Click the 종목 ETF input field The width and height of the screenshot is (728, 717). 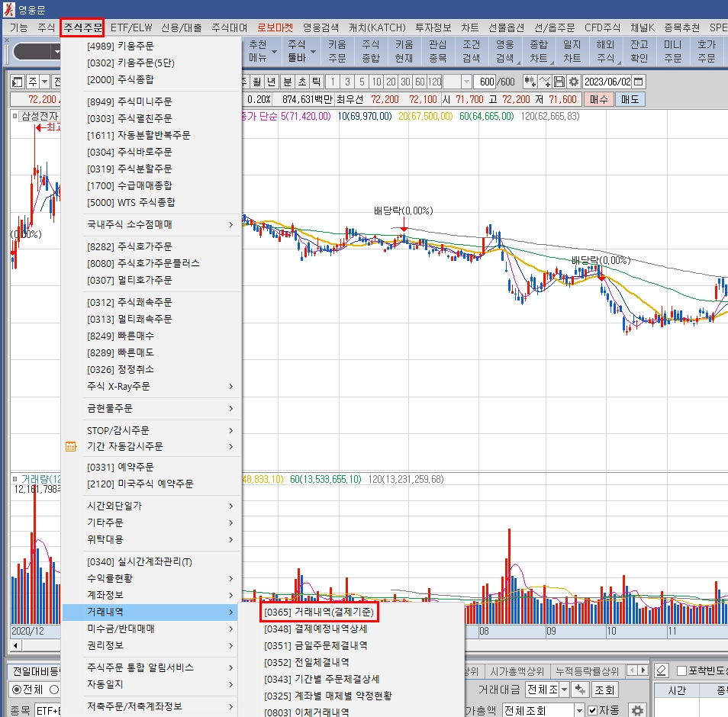[48, 710]
